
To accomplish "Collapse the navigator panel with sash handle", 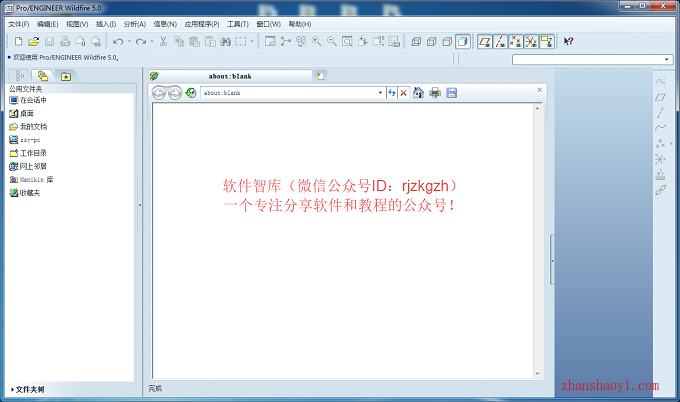I will [x=140, y=205].
